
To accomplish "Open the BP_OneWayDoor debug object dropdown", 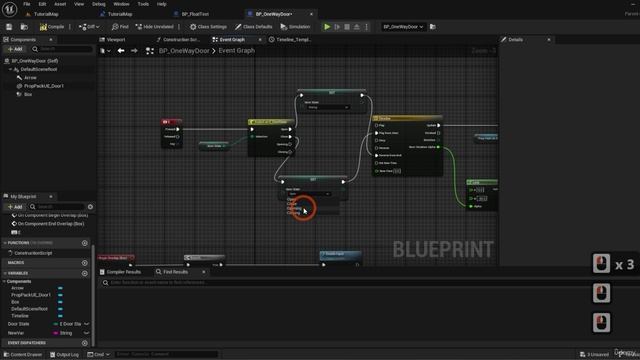I will [403, 27].
